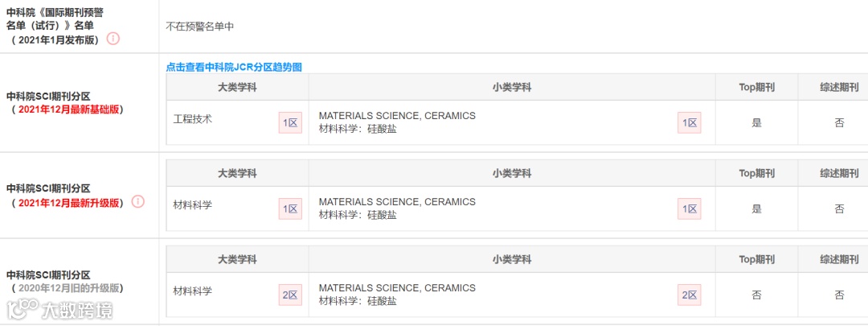Click 2020年12月旧的升级版 gray label

pyautogui.click(x=68, y=287)
